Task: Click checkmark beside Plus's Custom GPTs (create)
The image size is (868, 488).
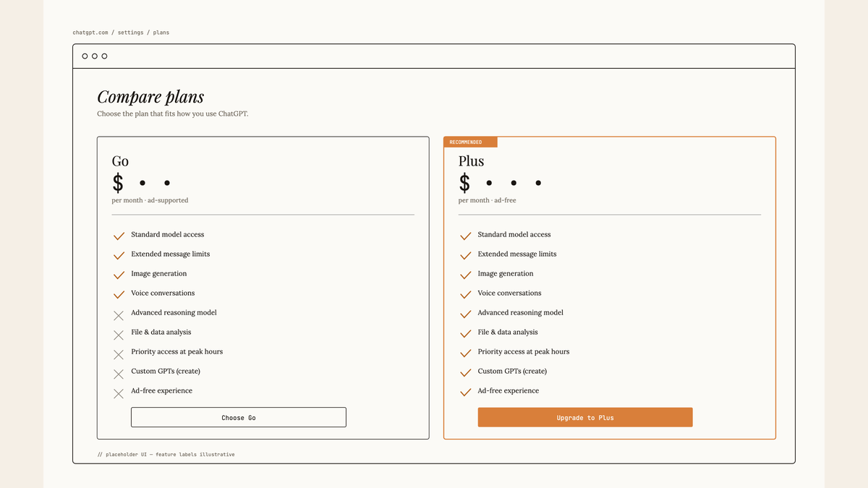Action: [465, 372]
